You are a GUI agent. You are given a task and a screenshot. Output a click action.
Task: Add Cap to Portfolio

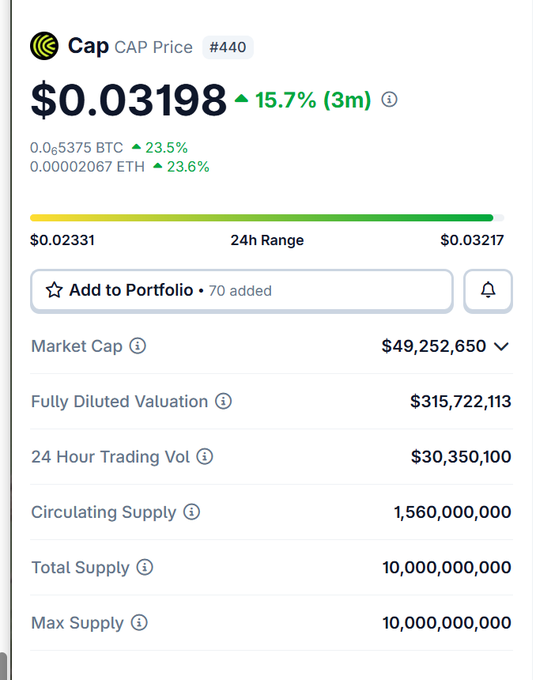242,290
